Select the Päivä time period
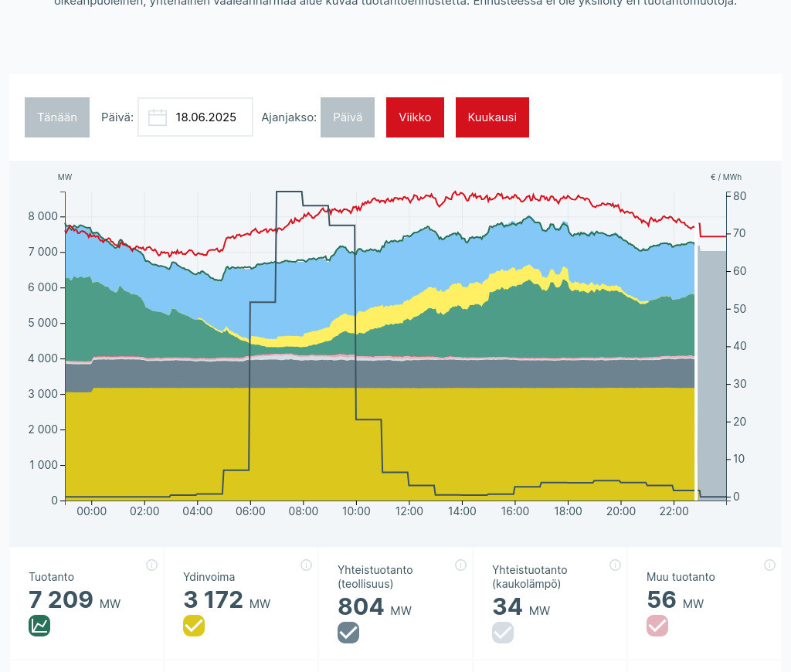791x672 pixels. tap(348, 117)
